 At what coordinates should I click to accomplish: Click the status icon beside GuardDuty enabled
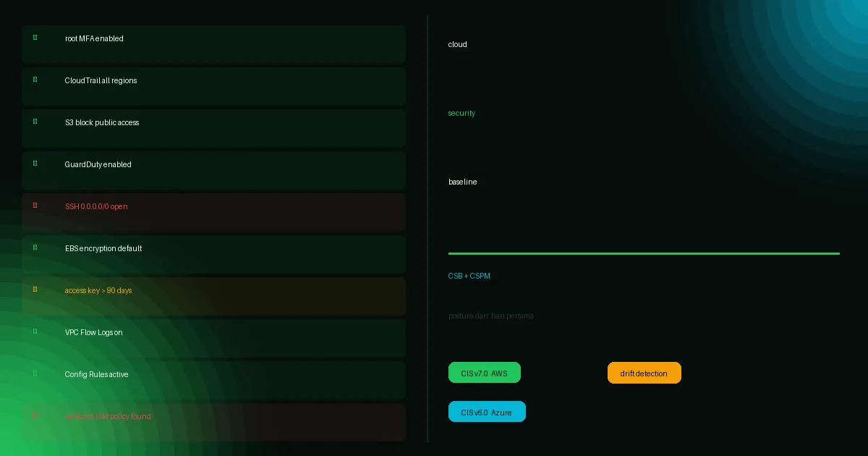click(x=35, y=163)
